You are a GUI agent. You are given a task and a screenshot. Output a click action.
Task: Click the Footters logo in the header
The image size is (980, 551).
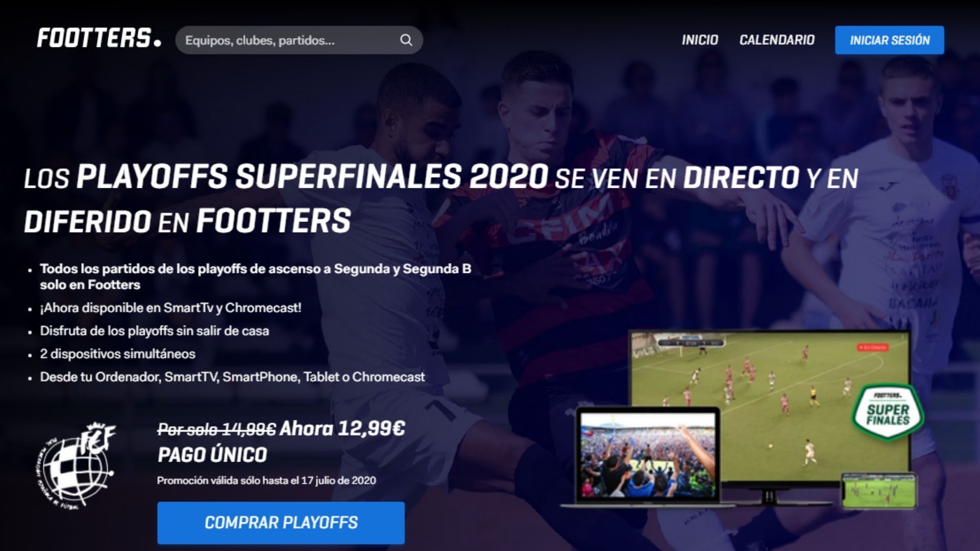coord(99,39)
